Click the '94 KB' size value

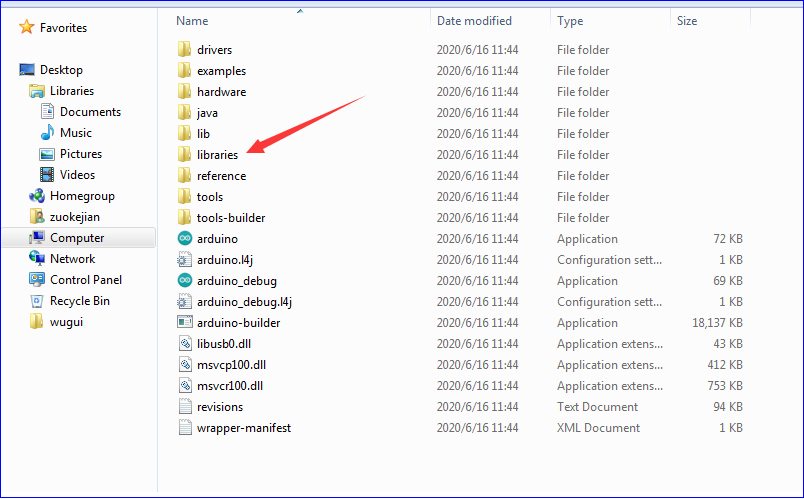[x=728, y=407]
